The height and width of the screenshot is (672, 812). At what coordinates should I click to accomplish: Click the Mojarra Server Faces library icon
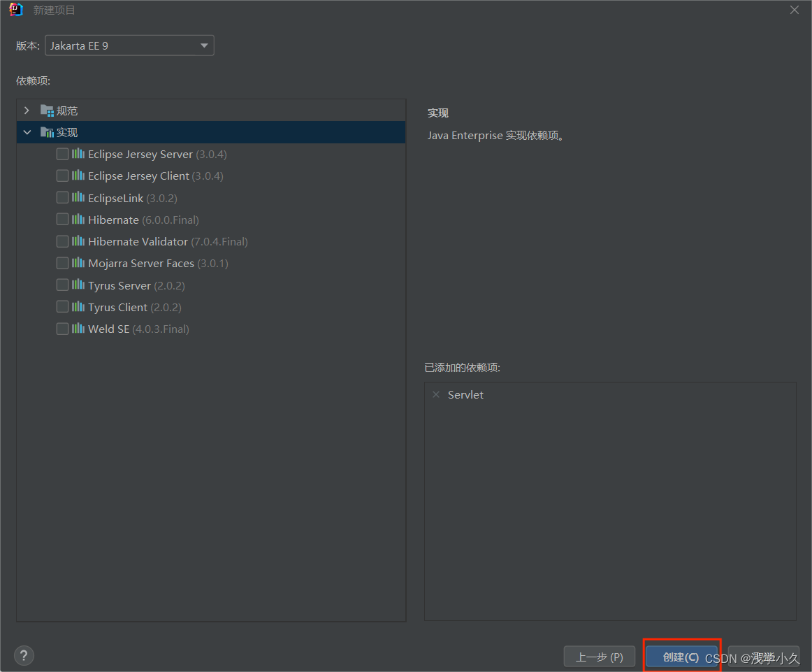pyautogui.click(x=78, y=263)
